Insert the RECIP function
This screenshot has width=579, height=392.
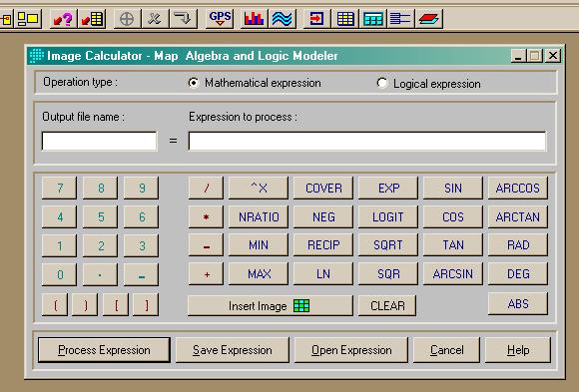point(323,245)
